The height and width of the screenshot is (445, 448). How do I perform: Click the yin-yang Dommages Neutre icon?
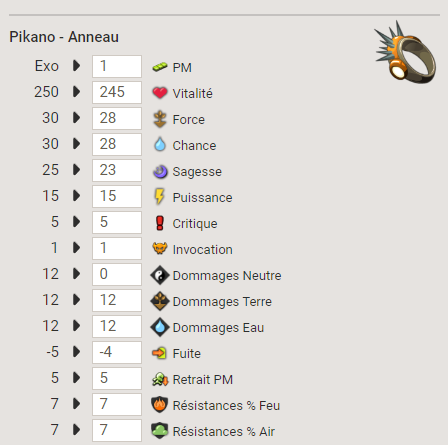pos(160,275)
